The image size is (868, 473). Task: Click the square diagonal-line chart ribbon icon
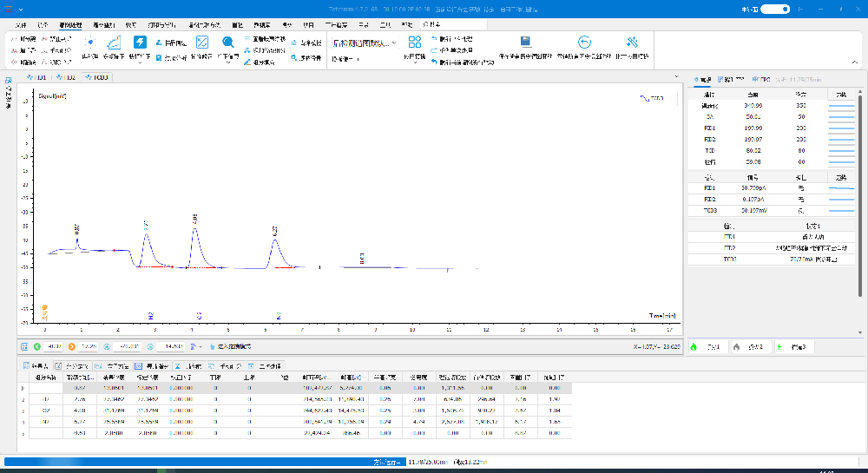pos(202,43)
